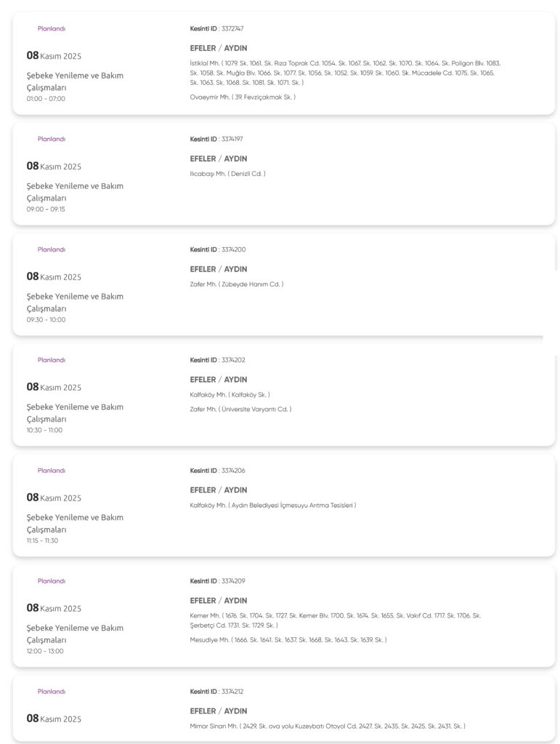This screenshot has height=744, width=560.
Task: Click Kesinti ID 3372747 text
Action: [x=216, y=29]
